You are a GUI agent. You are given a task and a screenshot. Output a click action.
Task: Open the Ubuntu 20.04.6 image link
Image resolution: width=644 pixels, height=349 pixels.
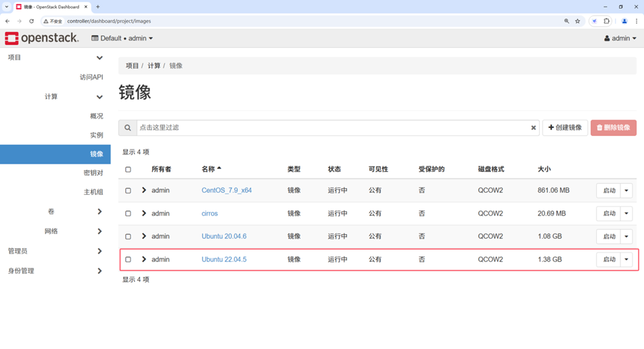224,237
